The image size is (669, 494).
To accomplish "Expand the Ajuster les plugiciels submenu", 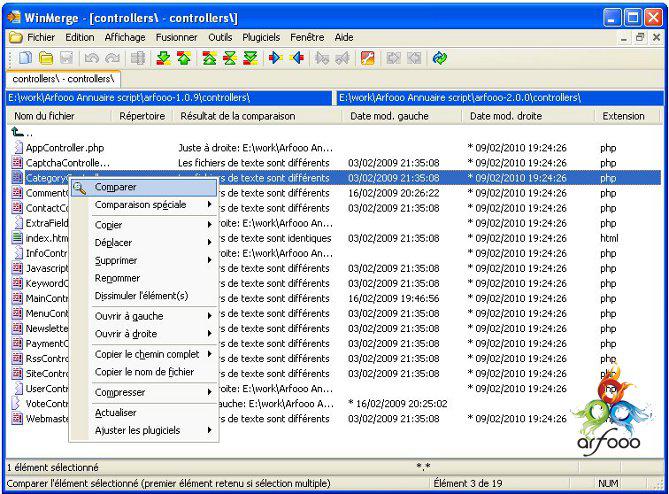I will tap(143, 430).
